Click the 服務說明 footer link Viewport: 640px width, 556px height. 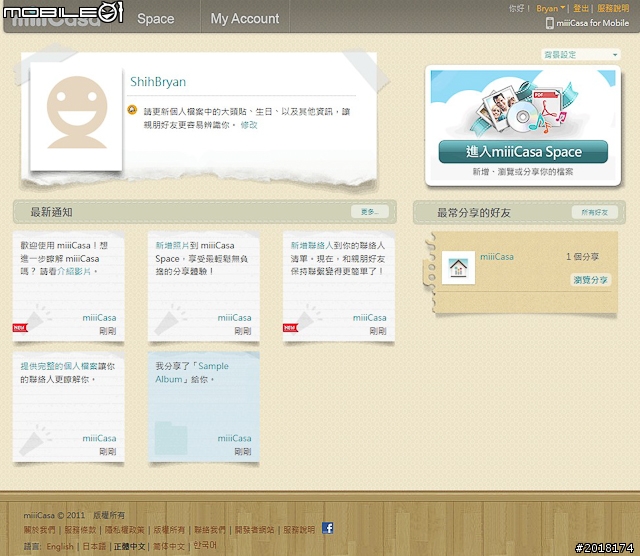tap(299, 530)
